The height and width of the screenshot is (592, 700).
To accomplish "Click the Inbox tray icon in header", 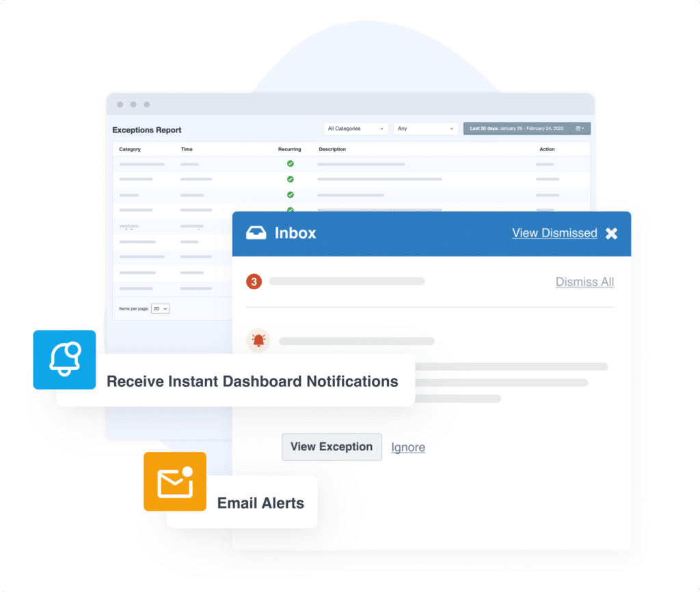I will click(x=256, y=233).
